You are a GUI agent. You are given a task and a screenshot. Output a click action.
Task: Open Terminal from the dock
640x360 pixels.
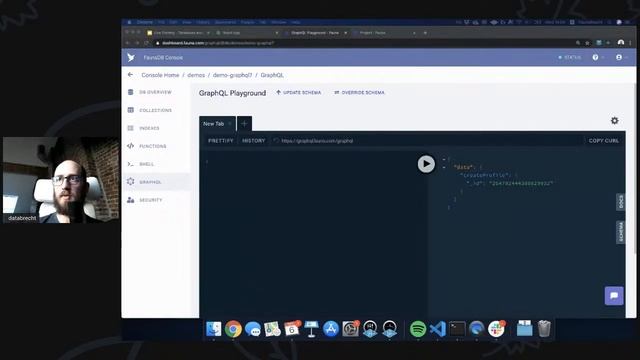[x=457, y=329]
